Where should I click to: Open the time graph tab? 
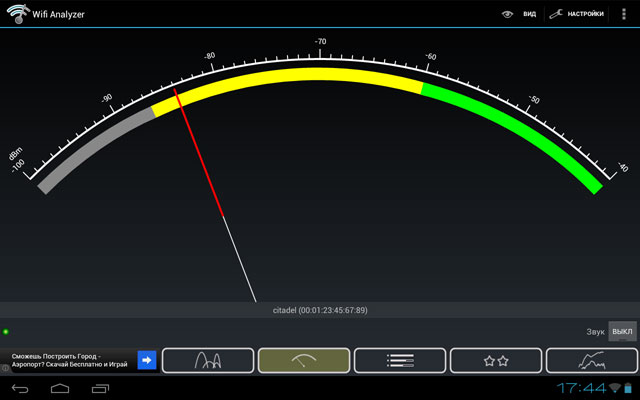tap(592, 360)
